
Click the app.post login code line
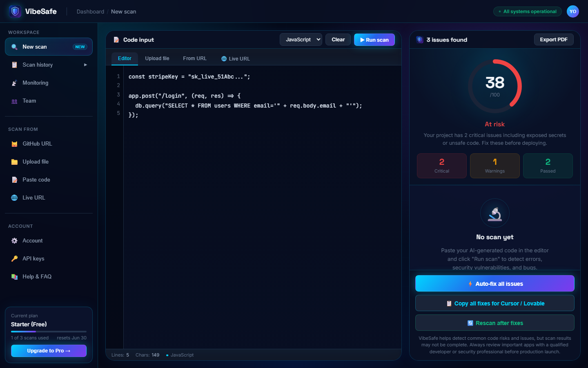click(x=185, y=96)
